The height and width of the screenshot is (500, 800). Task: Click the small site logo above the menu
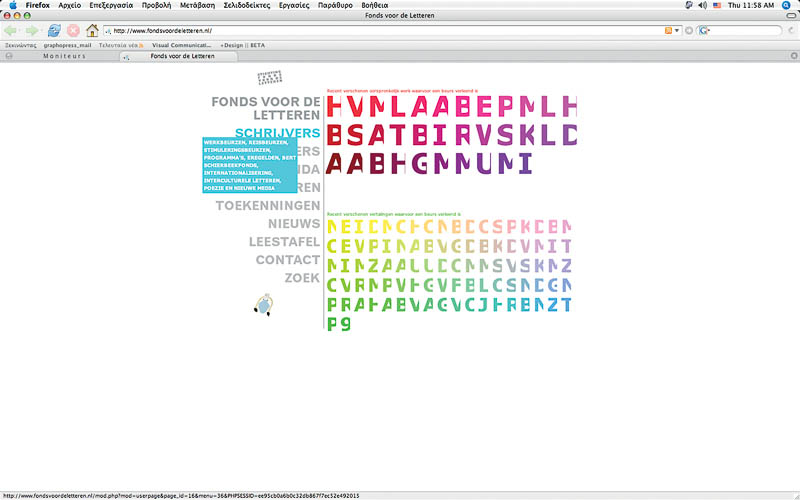269,78
